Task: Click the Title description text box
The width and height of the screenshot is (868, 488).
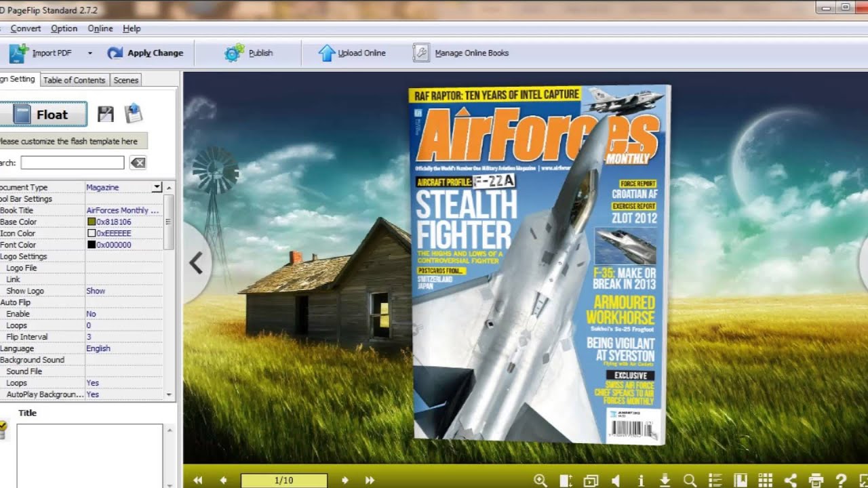Action: pos(90,455)
